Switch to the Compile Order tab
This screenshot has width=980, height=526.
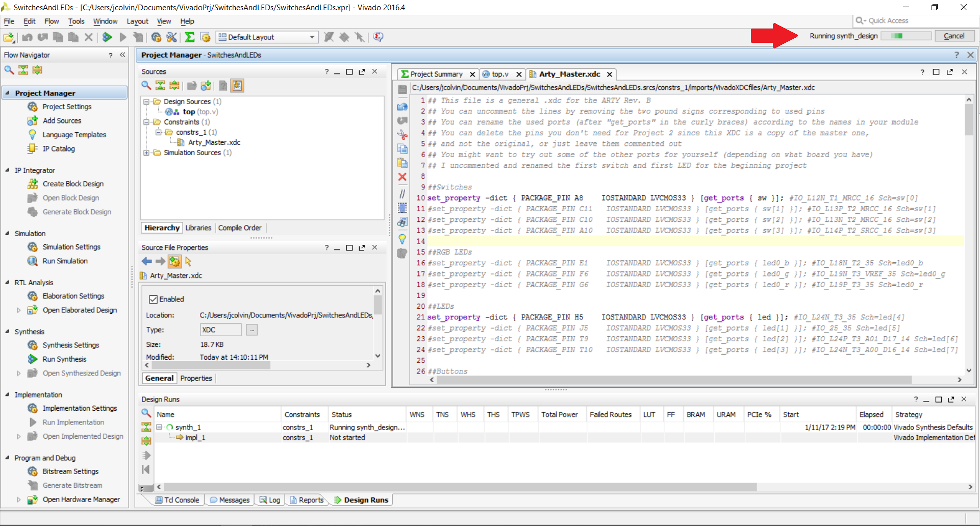(x=240, y=228)
